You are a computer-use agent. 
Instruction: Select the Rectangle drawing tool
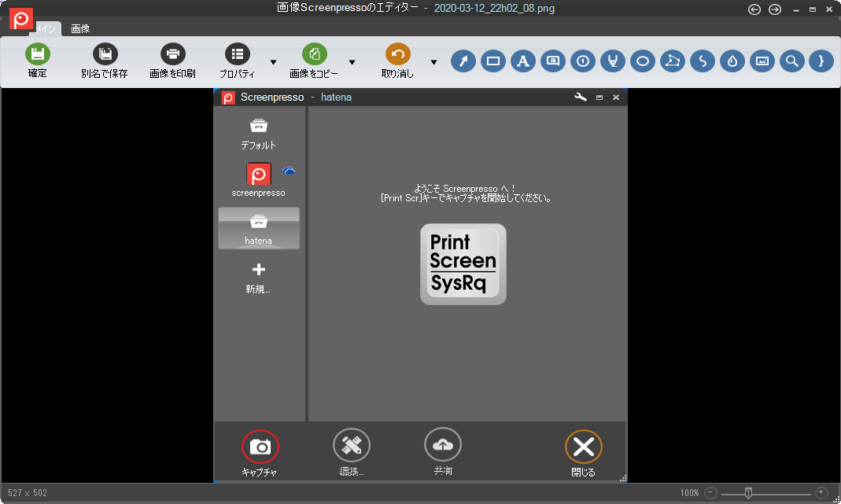(493, 61)
